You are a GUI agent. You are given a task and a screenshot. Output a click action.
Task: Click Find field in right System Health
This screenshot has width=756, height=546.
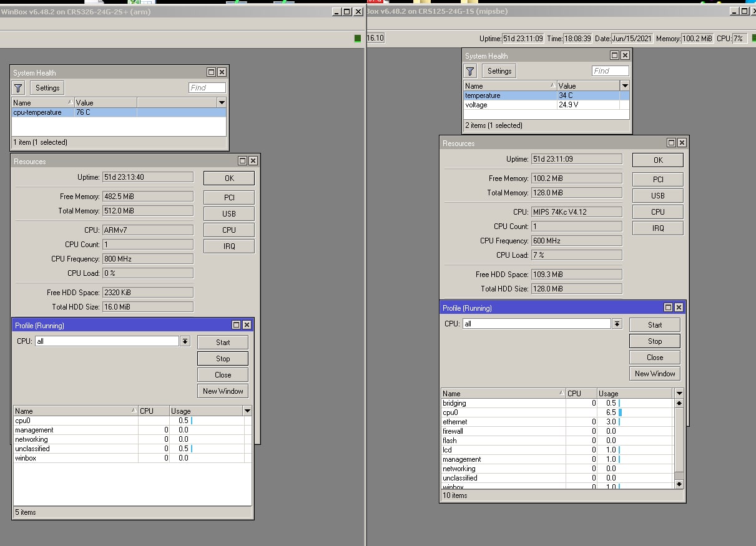(611, 71)
